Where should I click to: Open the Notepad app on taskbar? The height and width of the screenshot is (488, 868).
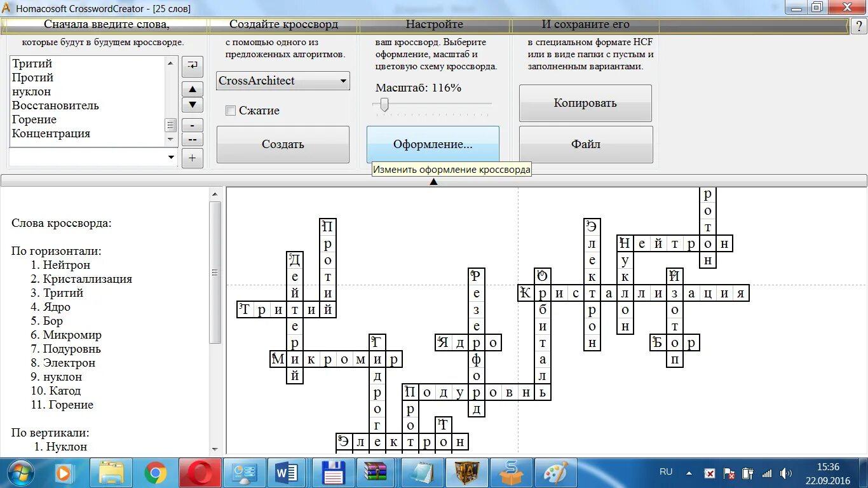tap(423, 473)
